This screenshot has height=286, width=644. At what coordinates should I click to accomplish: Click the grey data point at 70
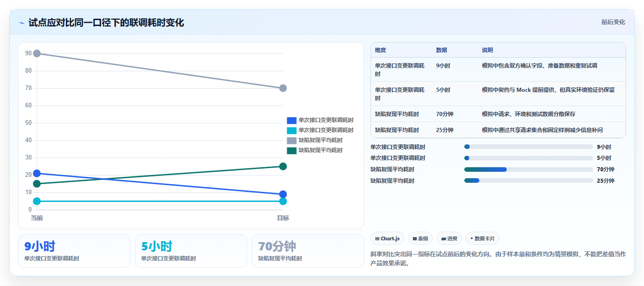point(283,88)
